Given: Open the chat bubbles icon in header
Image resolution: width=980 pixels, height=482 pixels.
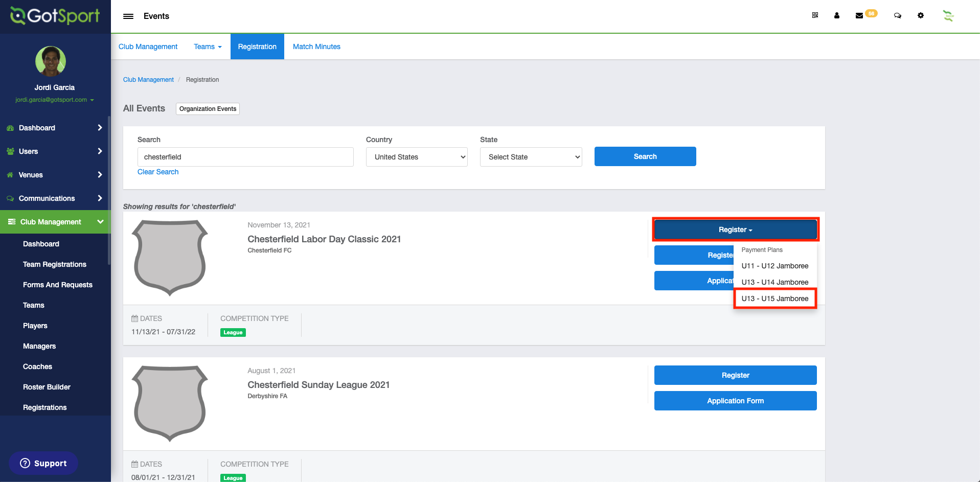Looking at the screenshot, I should [x=897, y=15].
